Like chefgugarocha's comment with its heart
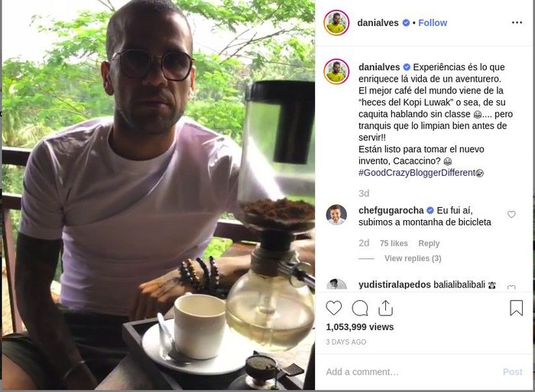Image resolution: width=535 pixels, height=392 pixels. (x=511, y=214)
